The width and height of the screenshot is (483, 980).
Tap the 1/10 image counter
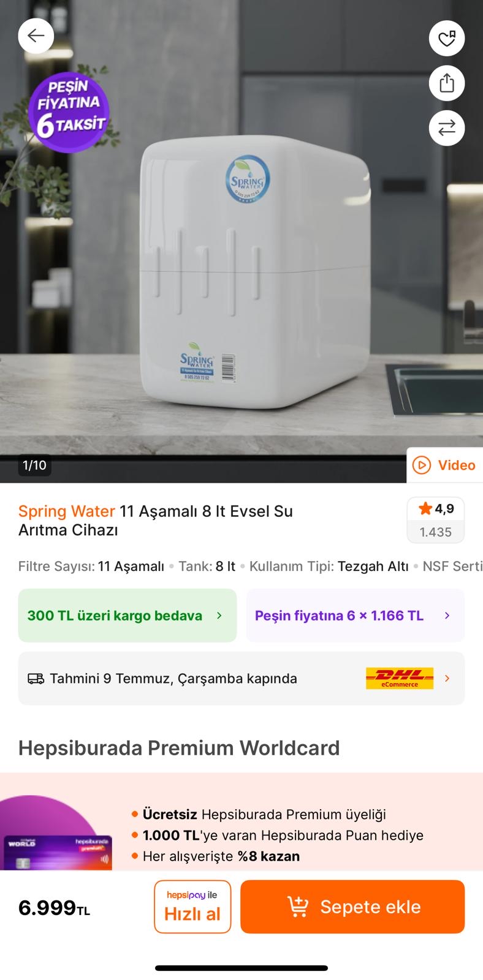34,466
